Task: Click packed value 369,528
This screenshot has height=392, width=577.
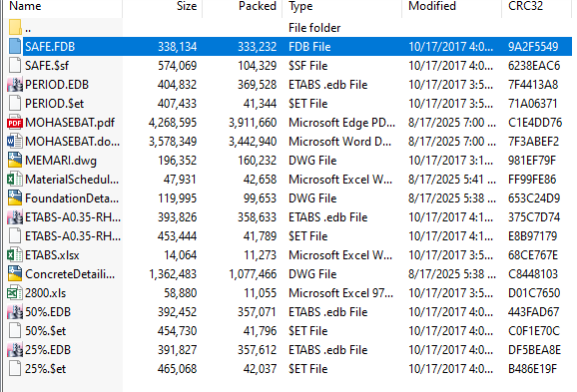Action: 257,85
